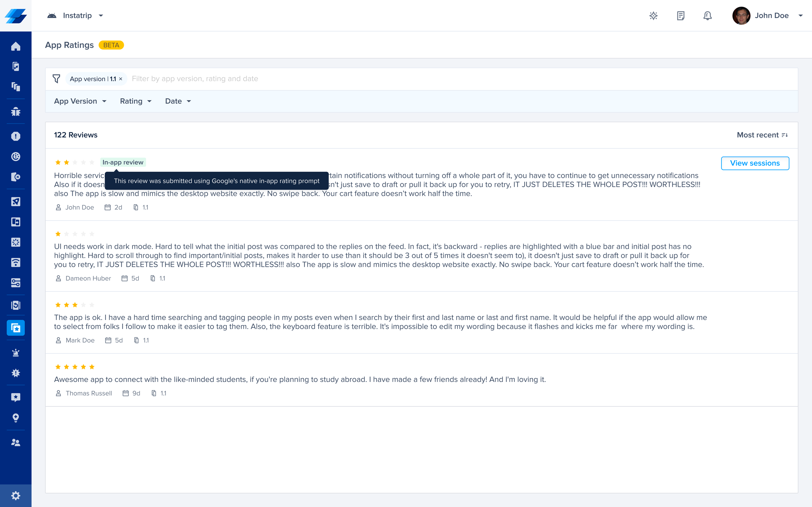Open settings gear at sidebar bottom

(15, 495)
